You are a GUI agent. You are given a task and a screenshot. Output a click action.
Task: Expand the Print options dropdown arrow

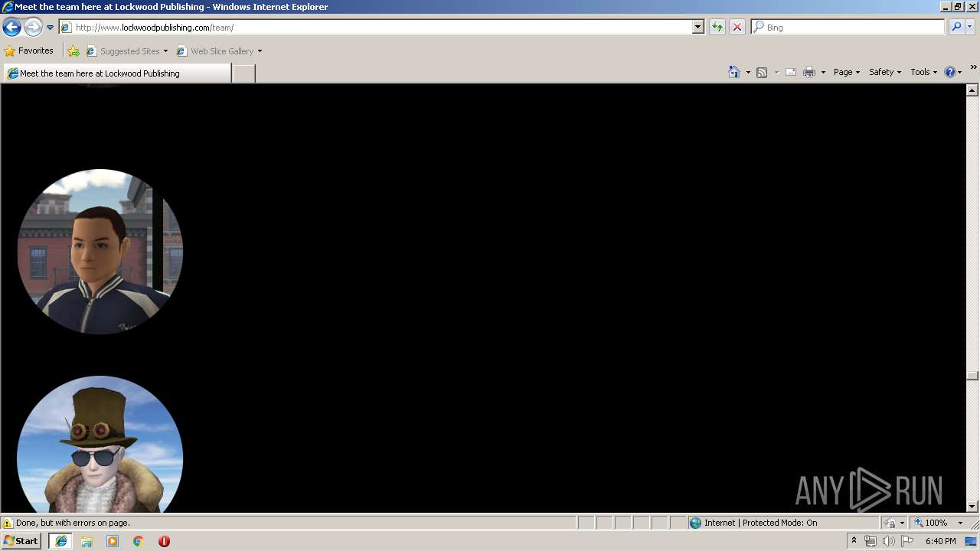824,72
